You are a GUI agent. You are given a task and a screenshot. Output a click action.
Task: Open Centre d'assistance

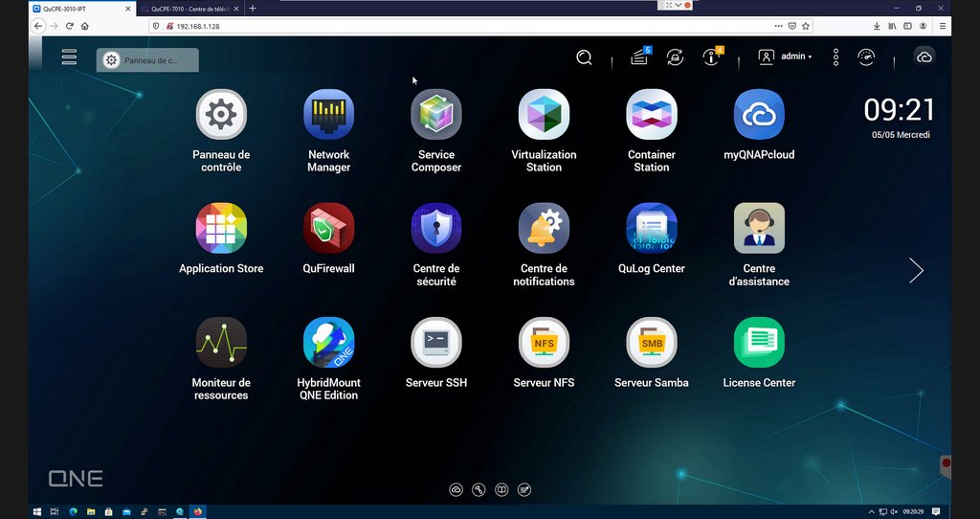click(x=759, y=228)
